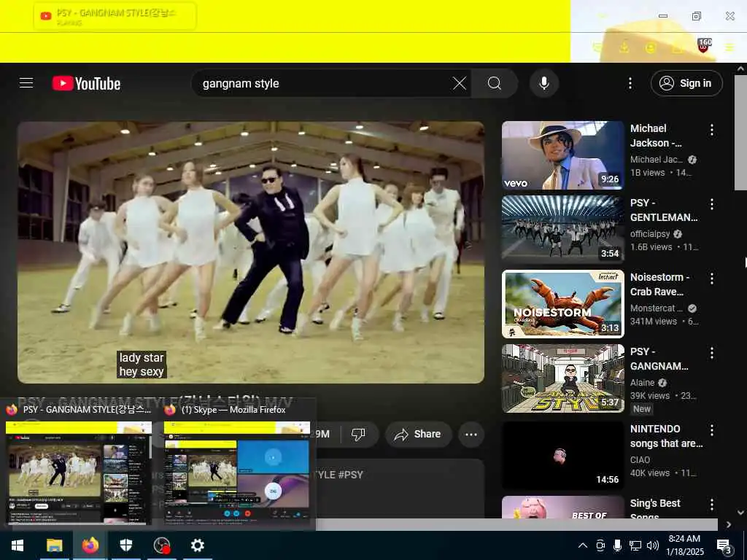Open File Explorer from taskbar
Screen dimensions: 747x560
[x=54, y=545]
